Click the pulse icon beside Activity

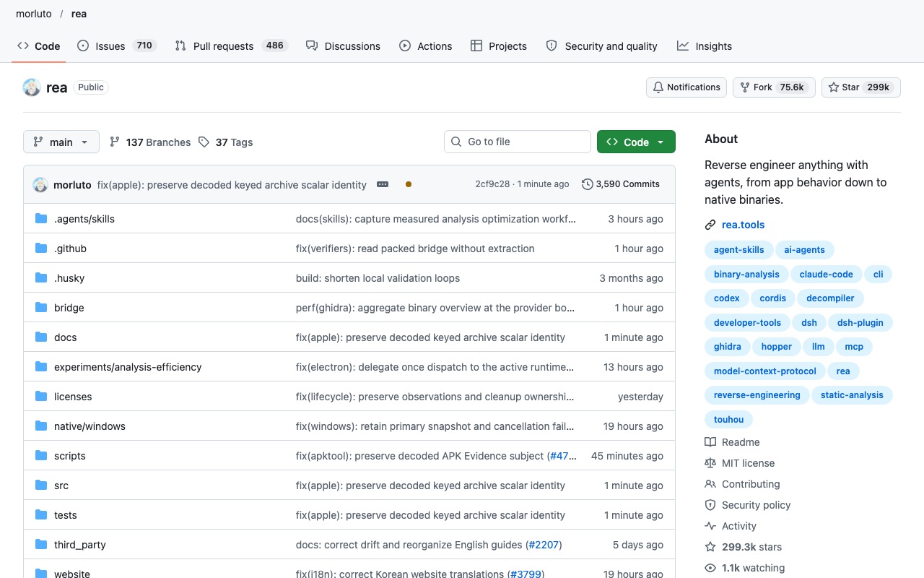tap(710, 526)
